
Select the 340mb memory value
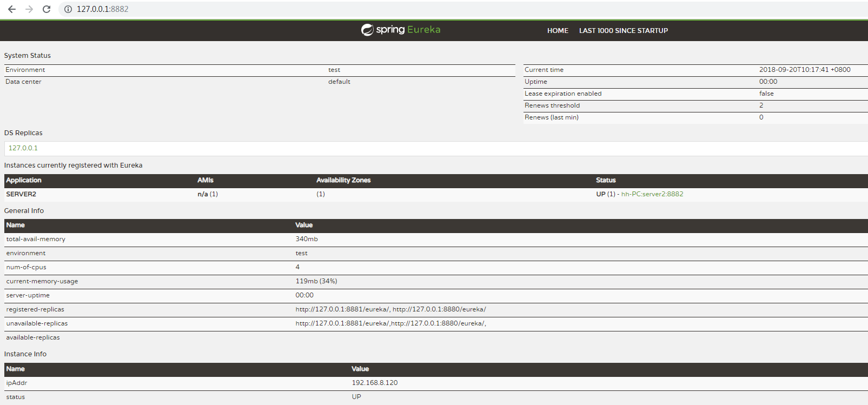coord(307,239)
